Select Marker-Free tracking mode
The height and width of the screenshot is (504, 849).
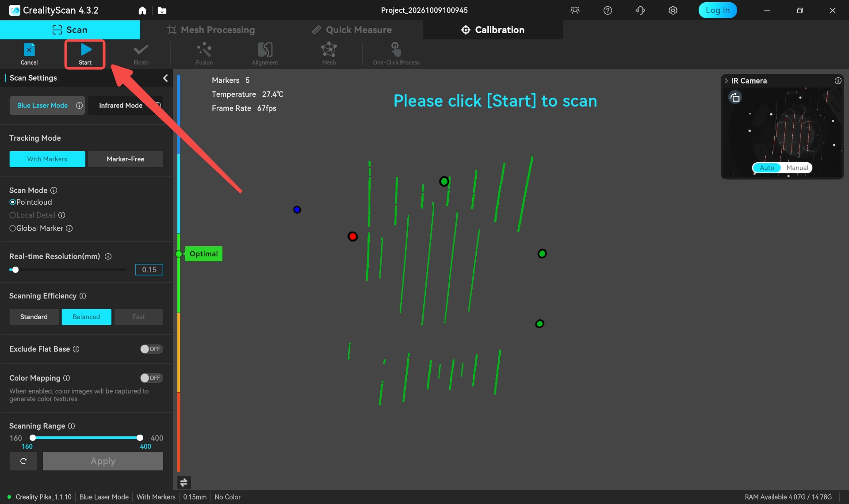[126, 159]
